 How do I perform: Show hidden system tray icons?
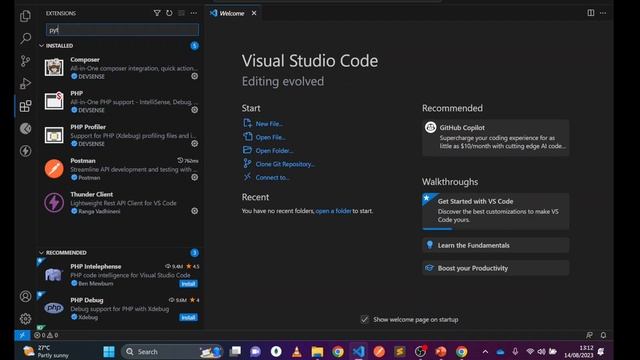(485, 351)
